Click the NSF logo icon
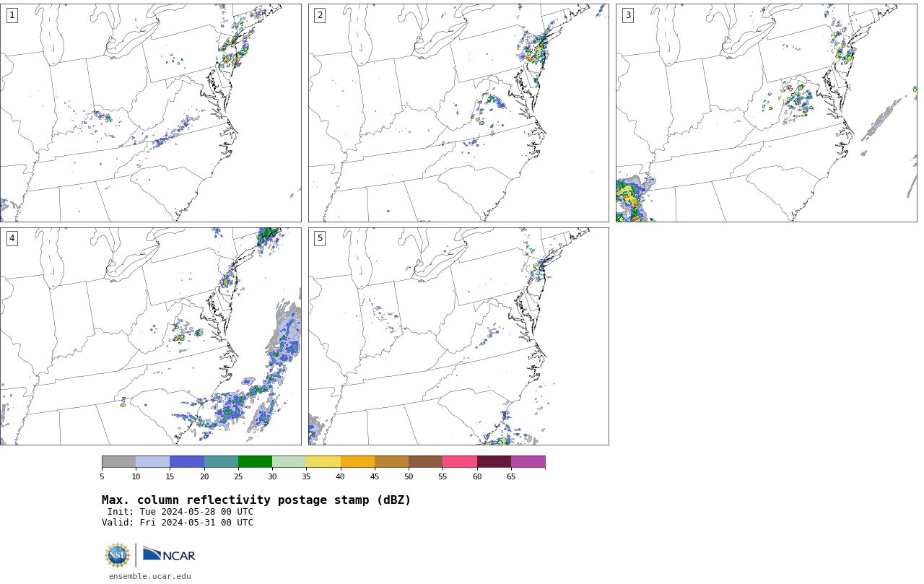Image resolution: width=924 pixels, height=584 pixels. [x=118, y=555]
